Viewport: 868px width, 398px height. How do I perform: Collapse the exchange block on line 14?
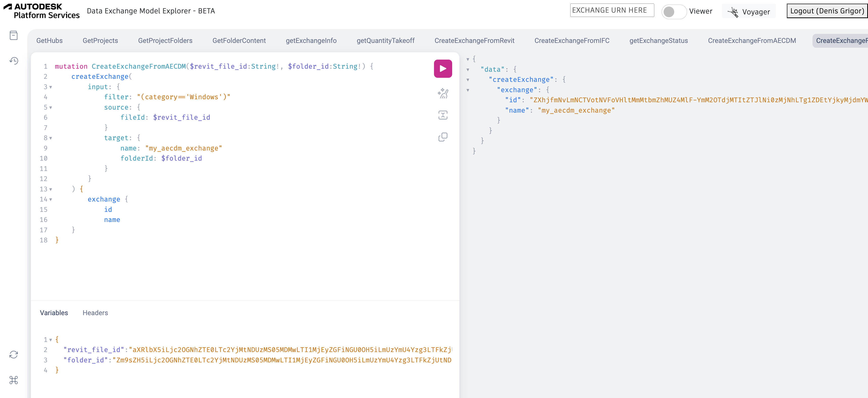(x=50, y=200)
